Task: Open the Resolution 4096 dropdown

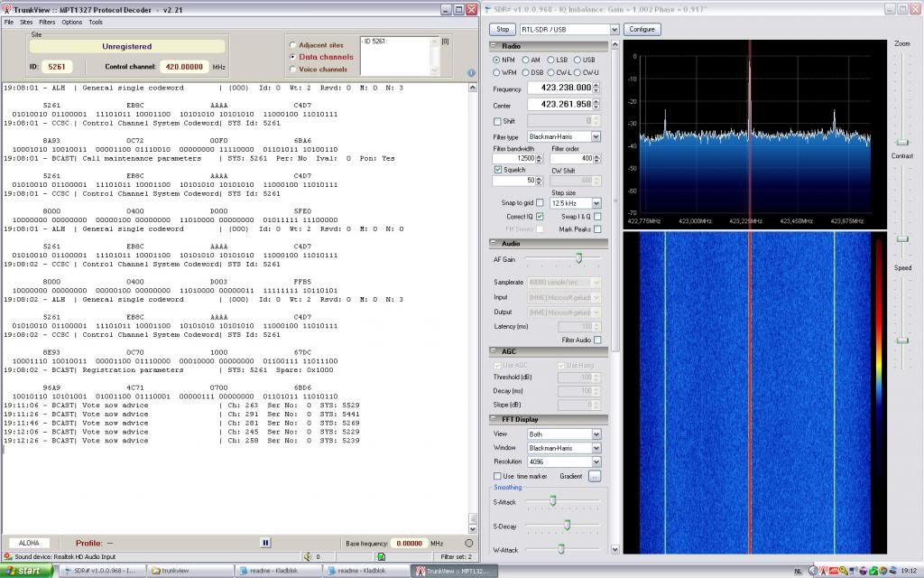Action: (596, 461)
